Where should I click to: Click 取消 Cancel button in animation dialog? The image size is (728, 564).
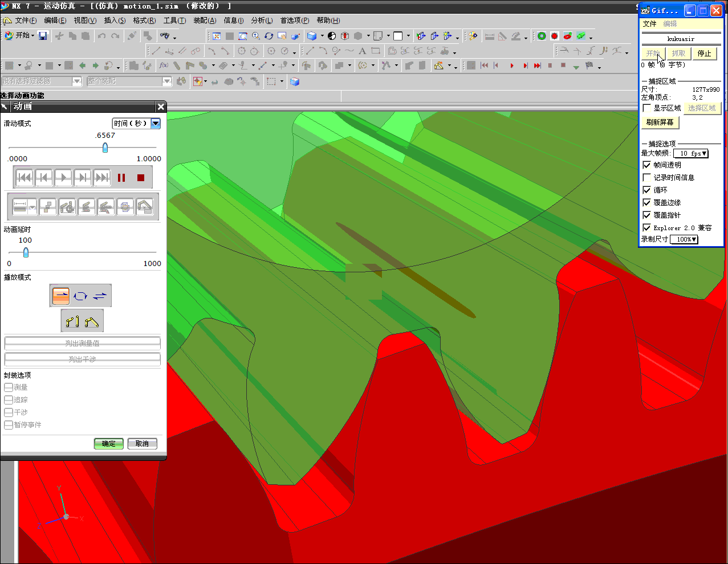(x=142, y=444)
